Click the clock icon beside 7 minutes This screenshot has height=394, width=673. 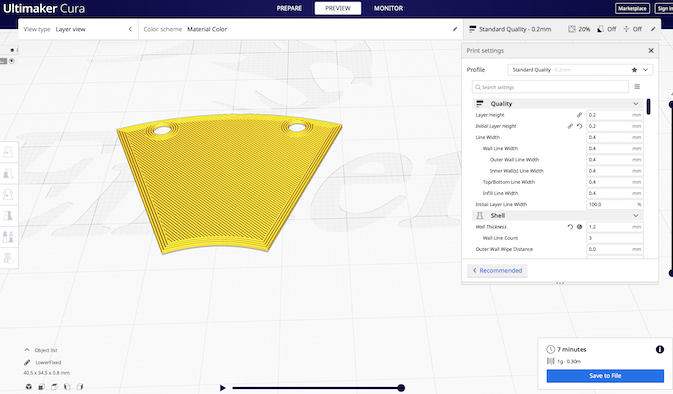pos(550,349)
